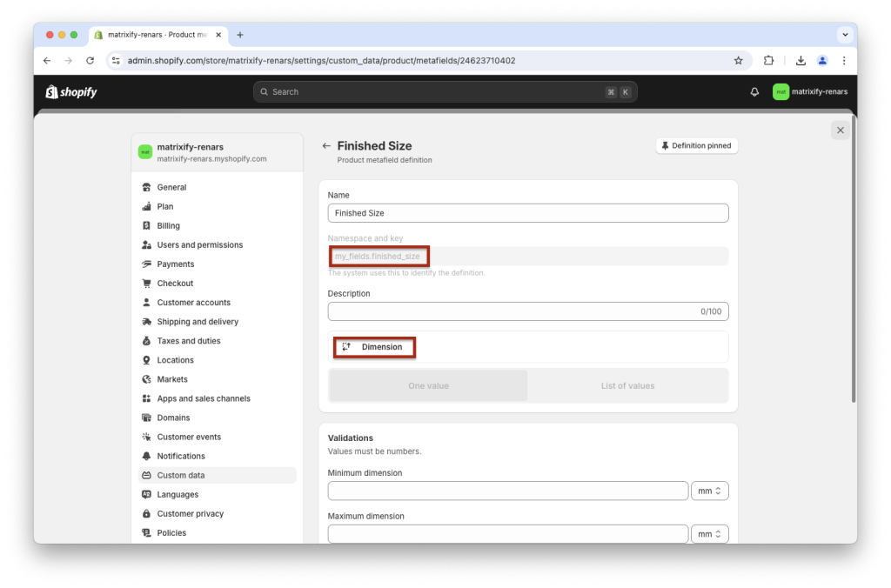Viewport: 891px width, 588px height.
Task: Click inside the Description text field
Action: (527, 311)
